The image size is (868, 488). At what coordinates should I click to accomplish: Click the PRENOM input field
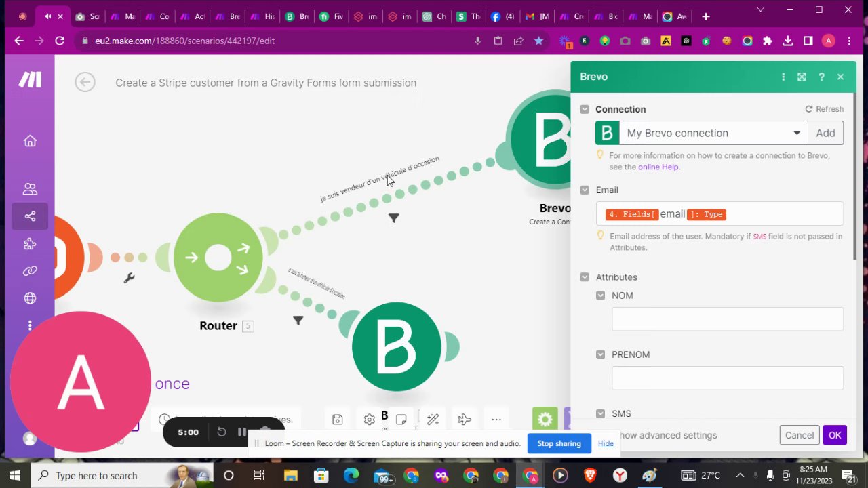pos(728,378)
